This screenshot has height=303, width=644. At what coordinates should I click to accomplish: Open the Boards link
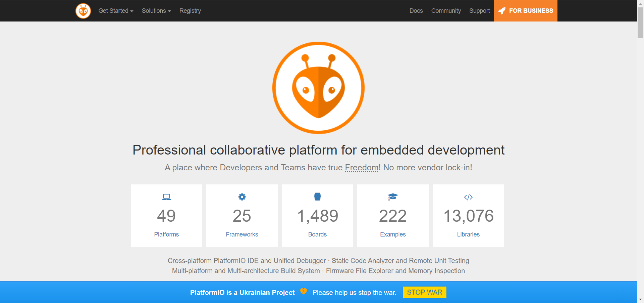[317, 234]
